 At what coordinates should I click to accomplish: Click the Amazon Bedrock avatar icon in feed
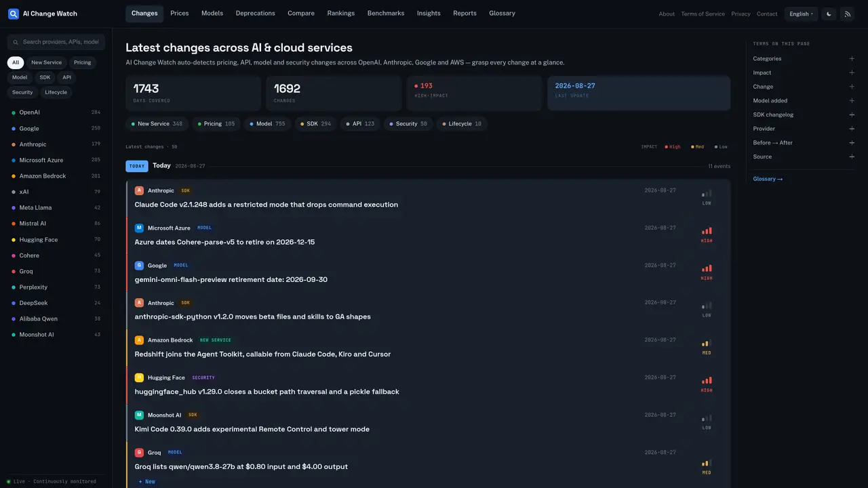139,340
